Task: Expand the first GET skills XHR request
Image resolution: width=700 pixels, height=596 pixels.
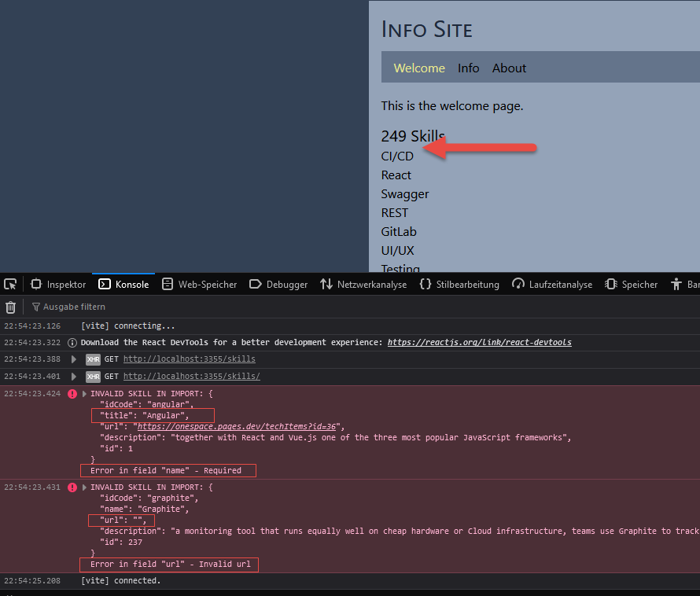Action: [74, 359]
